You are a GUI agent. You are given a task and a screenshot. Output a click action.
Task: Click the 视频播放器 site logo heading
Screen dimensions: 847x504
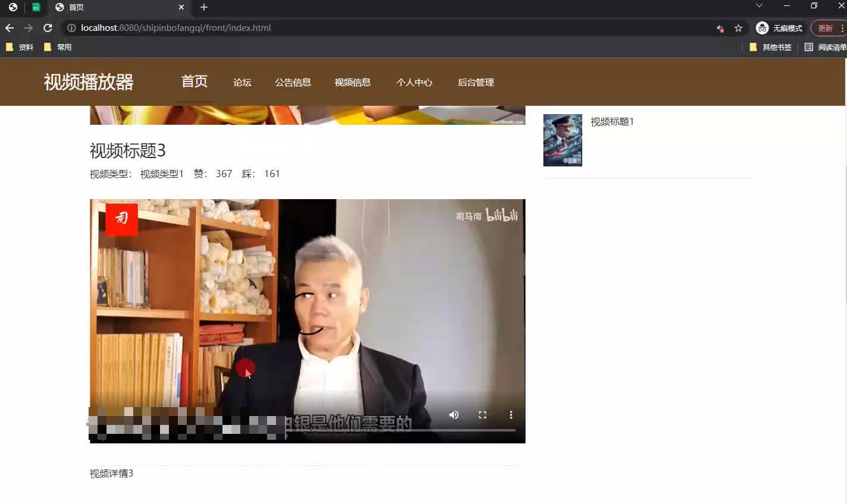point(89,82)
